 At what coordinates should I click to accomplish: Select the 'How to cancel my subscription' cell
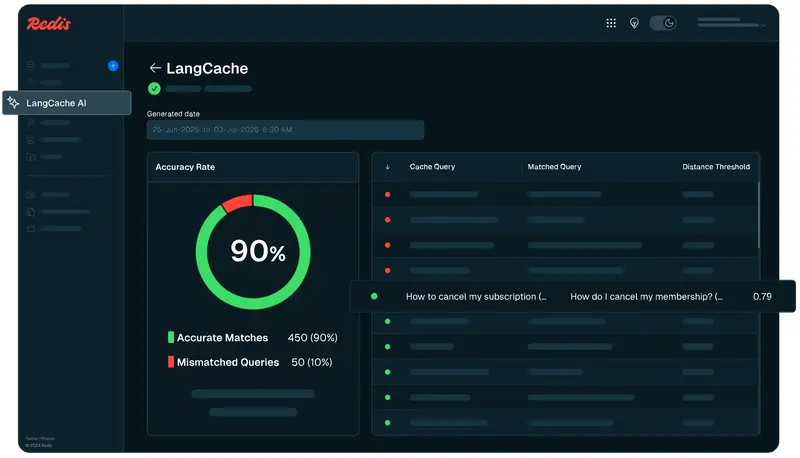(476, 296)
